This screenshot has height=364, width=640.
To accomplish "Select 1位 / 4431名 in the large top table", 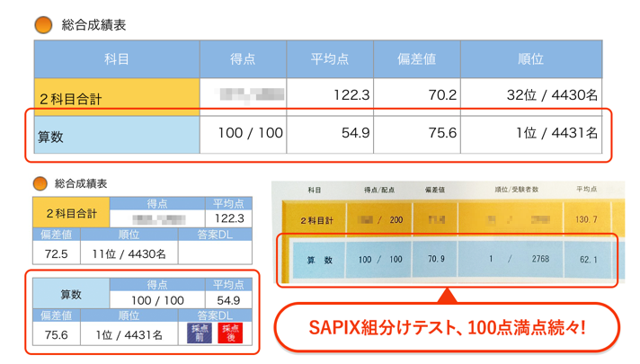I will pyautogui.click(x=556, y=133).
